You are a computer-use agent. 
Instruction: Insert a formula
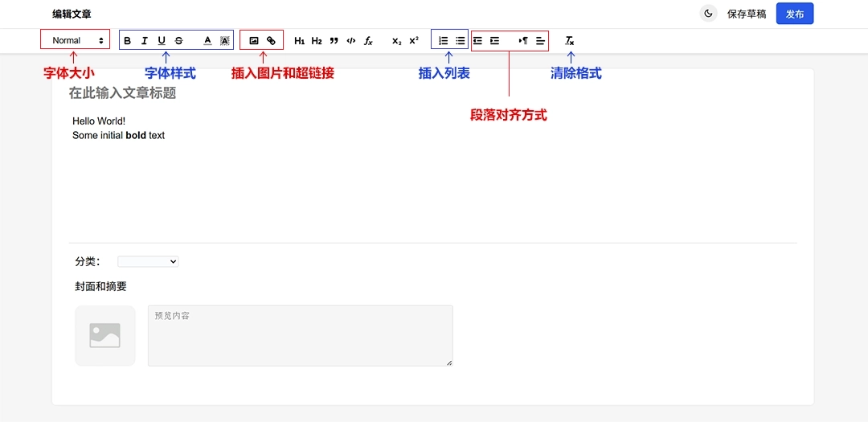click(x=368, y=40)
